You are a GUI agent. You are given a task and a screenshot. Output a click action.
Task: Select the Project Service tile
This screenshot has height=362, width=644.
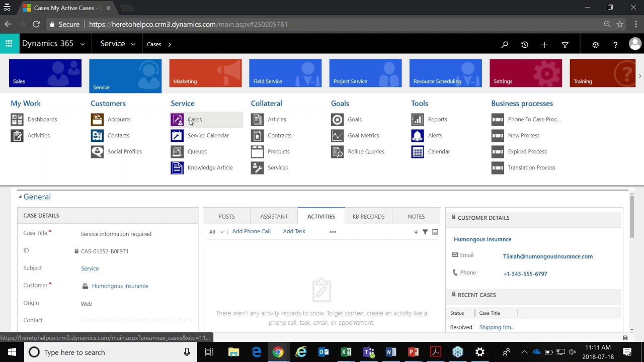365,73
